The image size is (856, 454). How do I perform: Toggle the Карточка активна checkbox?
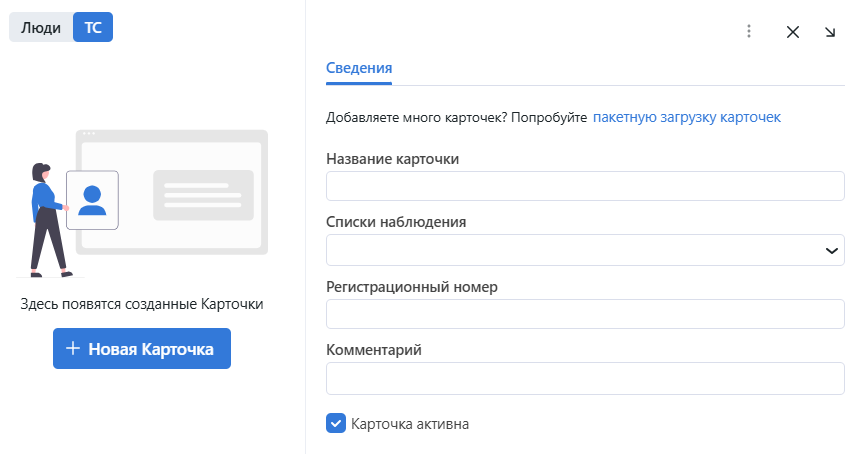(x=336, y=423)
